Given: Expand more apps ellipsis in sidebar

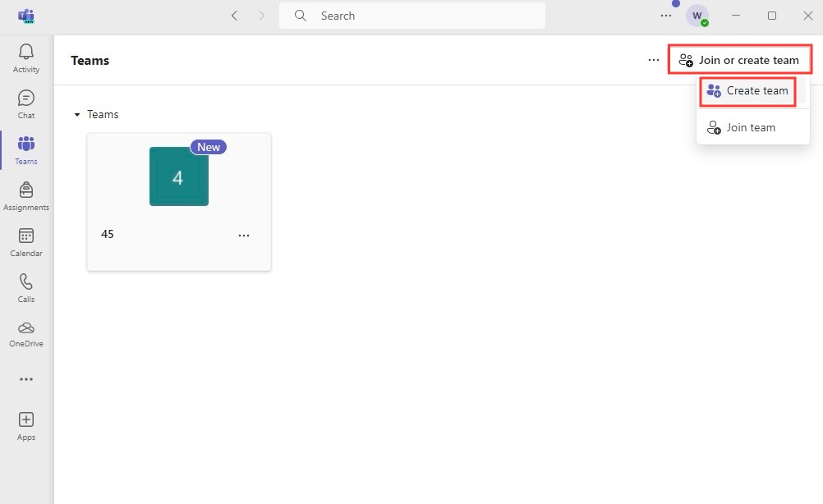Looking at the screenshot, I should pyautogui.click(x=25, y=379).
